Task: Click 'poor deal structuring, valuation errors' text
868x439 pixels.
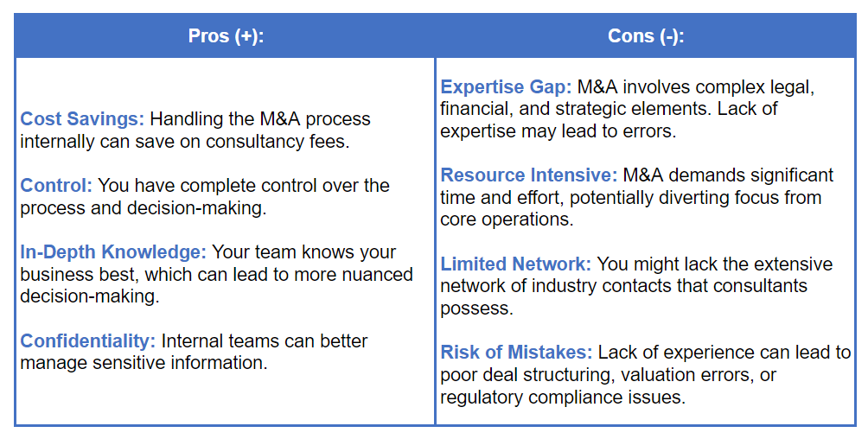Action: (597, 375)
